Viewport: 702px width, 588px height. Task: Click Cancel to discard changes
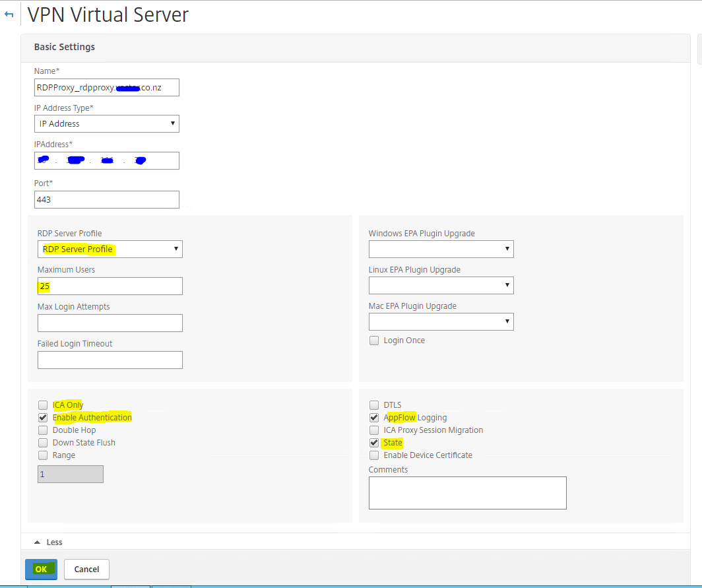pyautogui.click(x=86, y=569)
